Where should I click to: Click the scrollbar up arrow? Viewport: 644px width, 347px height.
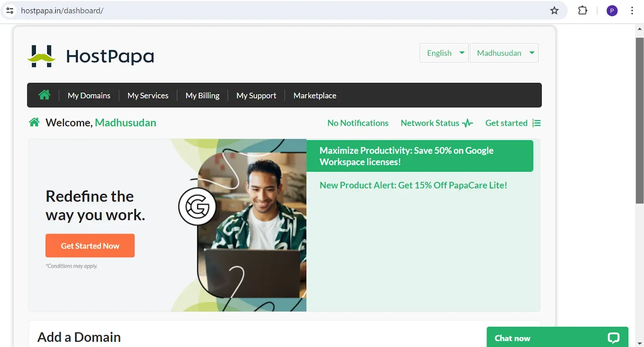pyautogui.click(x=640, y=29)
